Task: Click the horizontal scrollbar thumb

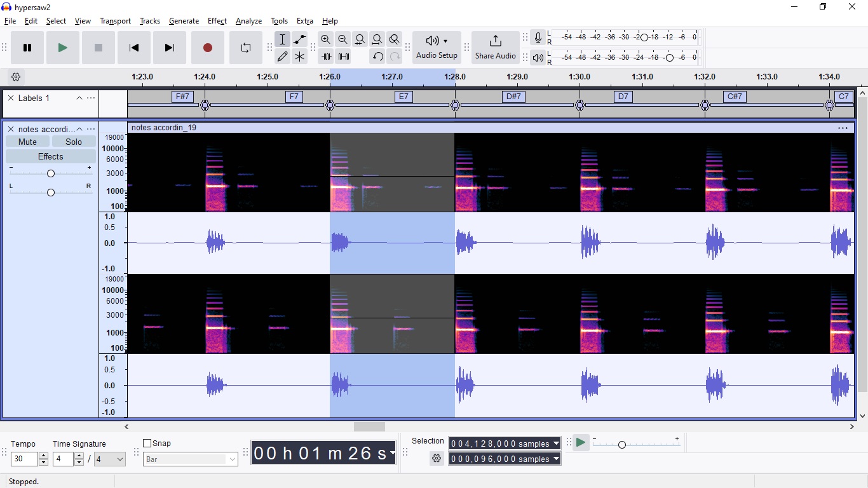Action: coord(369,427)
